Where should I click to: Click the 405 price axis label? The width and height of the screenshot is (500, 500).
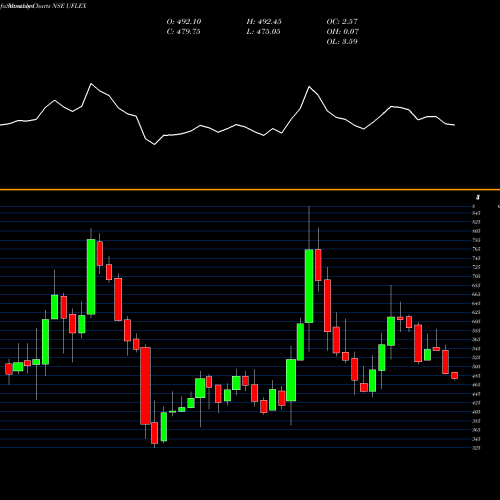pyautogui.click(x=476, y=412)
